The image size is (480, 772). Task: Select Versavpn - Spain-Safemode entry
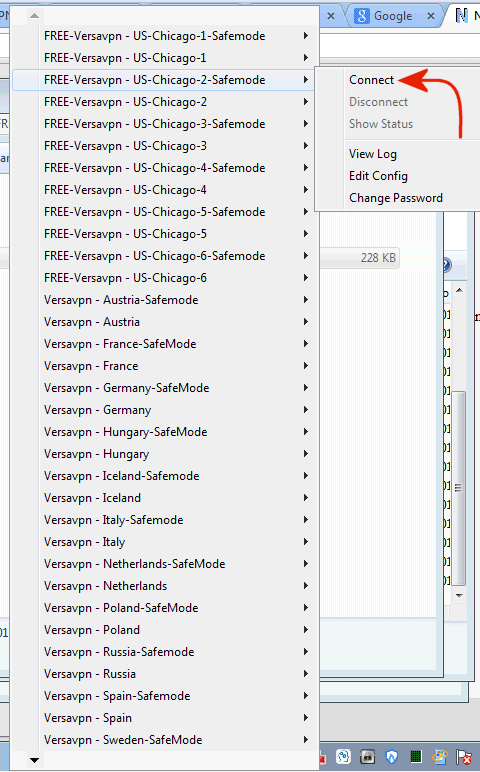tap(162, 696)
